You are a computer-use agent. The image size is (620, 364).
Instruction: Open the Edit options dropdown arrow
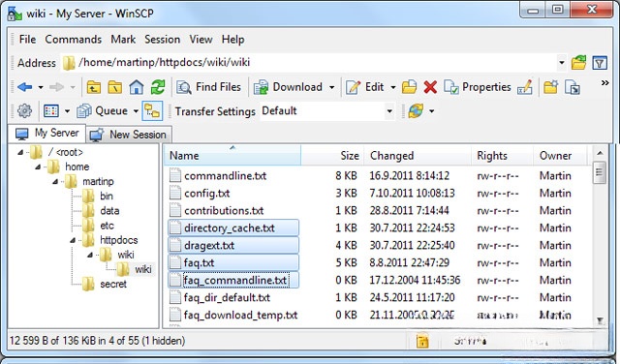click(x=393, y=87)
